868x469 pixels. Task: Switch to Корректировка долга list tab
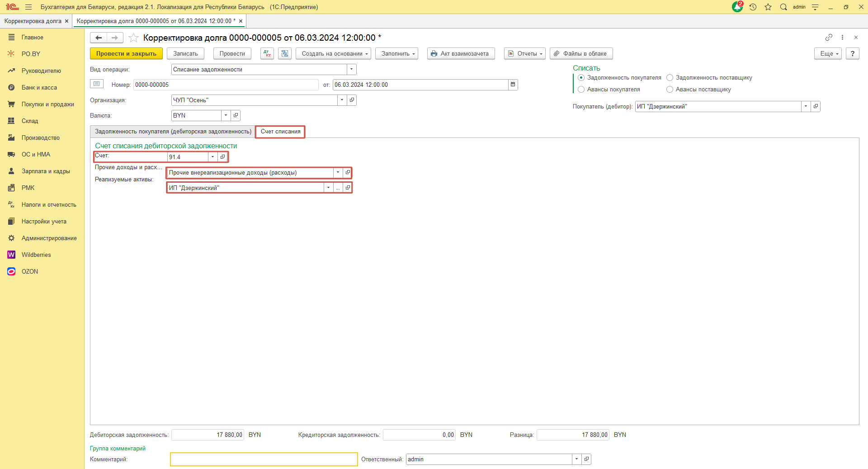tap(33, 21)
